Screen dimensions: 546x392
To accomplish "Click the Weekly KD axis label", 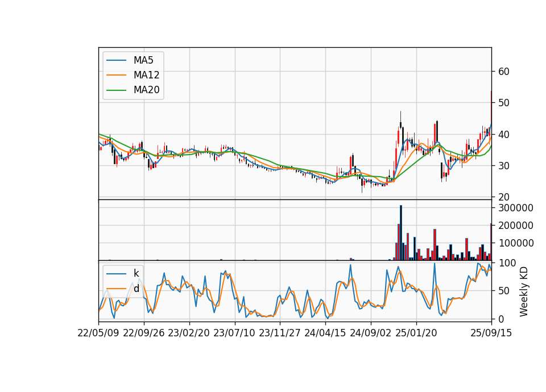I will pyautogui.click(x=524, y=291).
